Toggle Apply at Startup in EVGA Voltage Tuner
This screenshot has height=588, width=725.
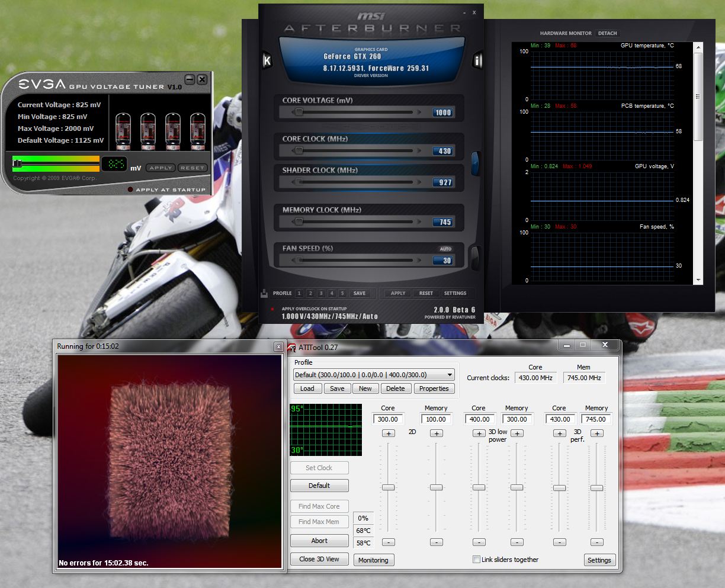[130, 189]
